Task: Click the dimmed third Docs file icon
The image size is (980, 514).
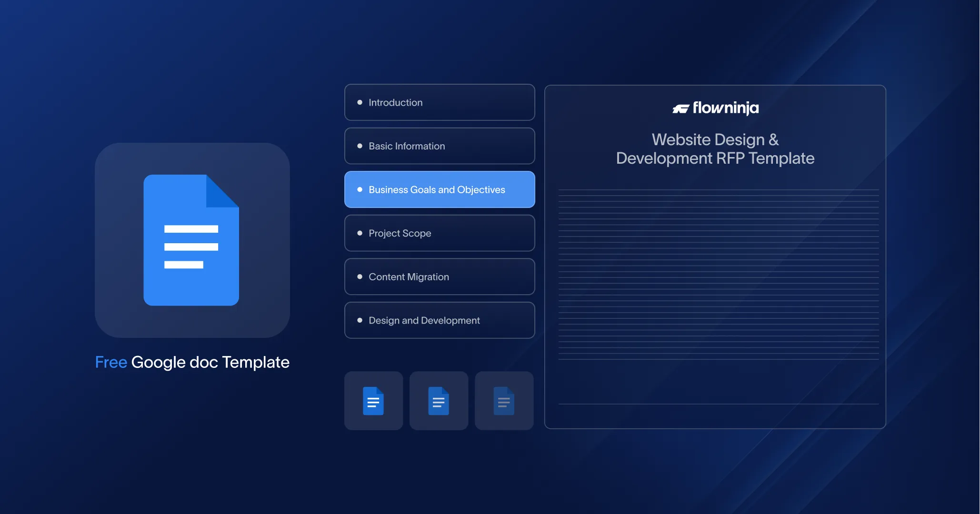Action: (x=504, y=401)
